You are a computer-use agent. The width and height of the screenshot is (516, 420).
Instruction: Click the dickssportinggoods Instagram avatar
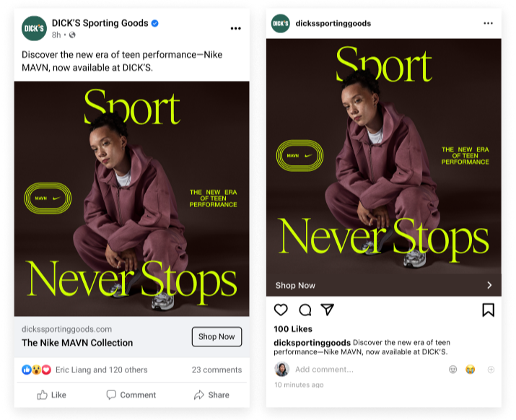(x=281, y=23)
